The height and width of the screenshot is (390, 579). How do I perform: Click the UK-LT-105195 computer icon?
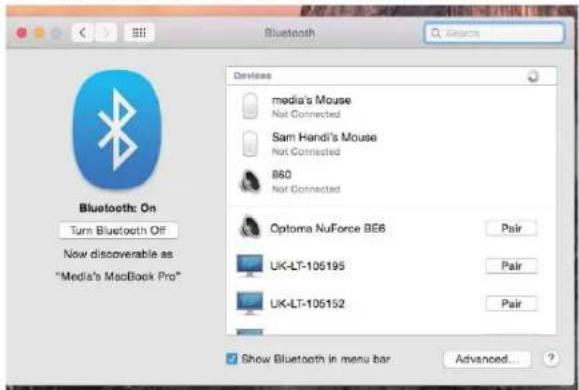tap(250, 266)
